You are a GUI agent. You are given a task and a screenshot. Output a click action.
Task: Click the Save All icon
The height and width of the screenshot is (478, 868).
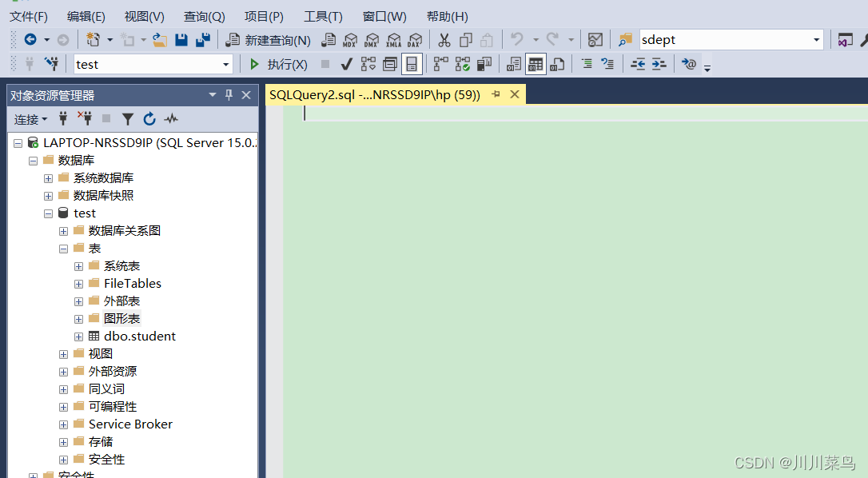coord(203,40)
